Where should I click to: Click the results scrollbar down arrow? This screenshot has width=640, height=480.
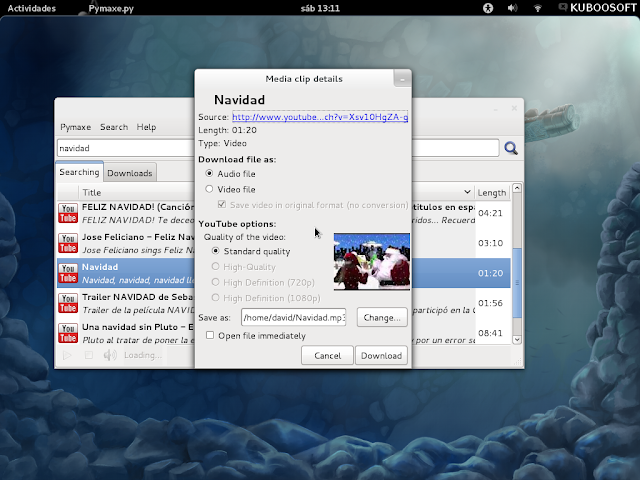[517, 340]
